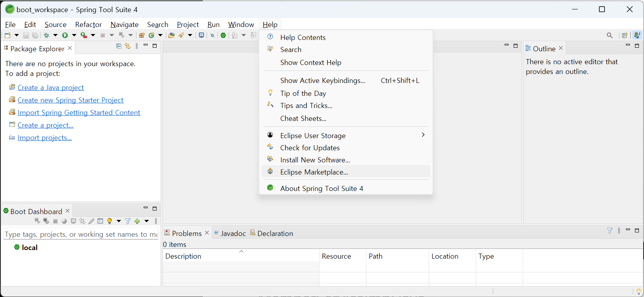Open the Refactor menu
The width and height of the screenshot is (644, 297).
[x=88, y=24]
